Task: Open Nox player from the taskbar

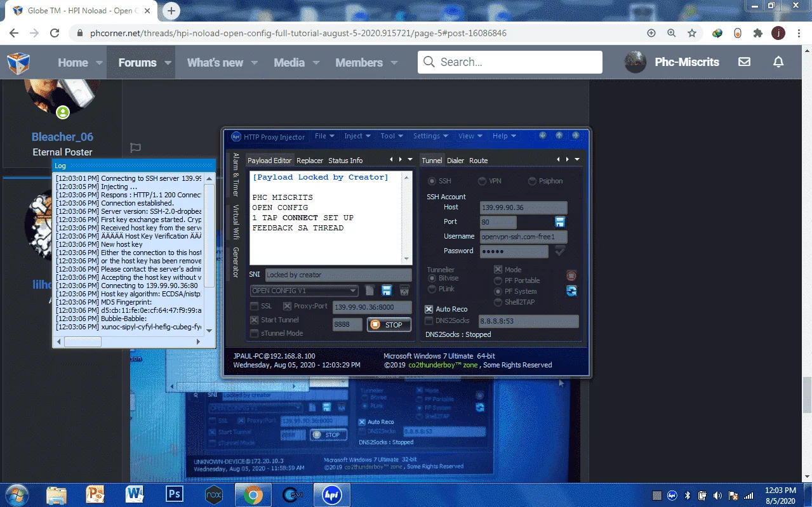Action: coord(213,494)
